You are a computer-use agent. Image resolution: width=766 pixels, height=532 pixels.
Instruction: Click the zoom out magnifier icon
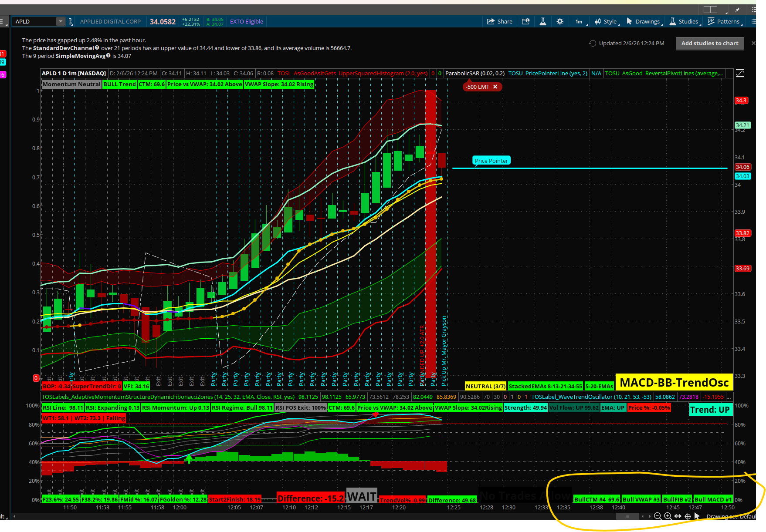(x=658, y=516)
